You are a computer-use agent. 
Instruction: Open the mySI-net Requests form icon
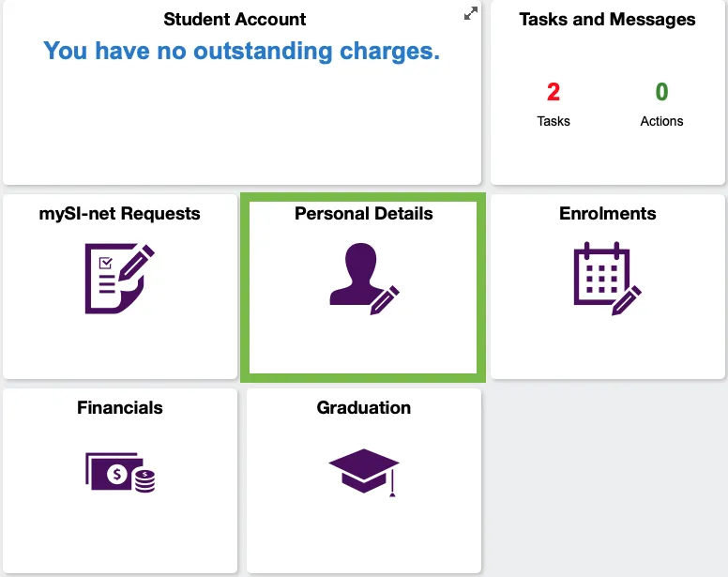[x=120, y=278]
